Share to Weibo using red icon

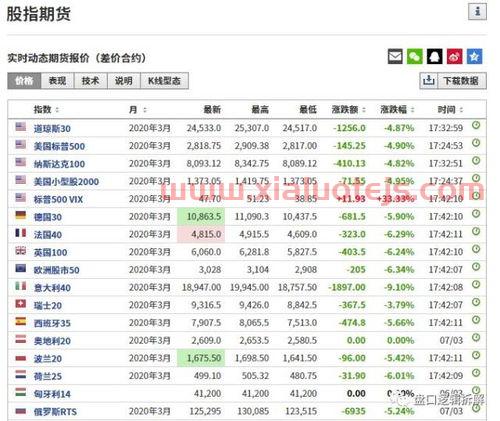click(455, 56)
